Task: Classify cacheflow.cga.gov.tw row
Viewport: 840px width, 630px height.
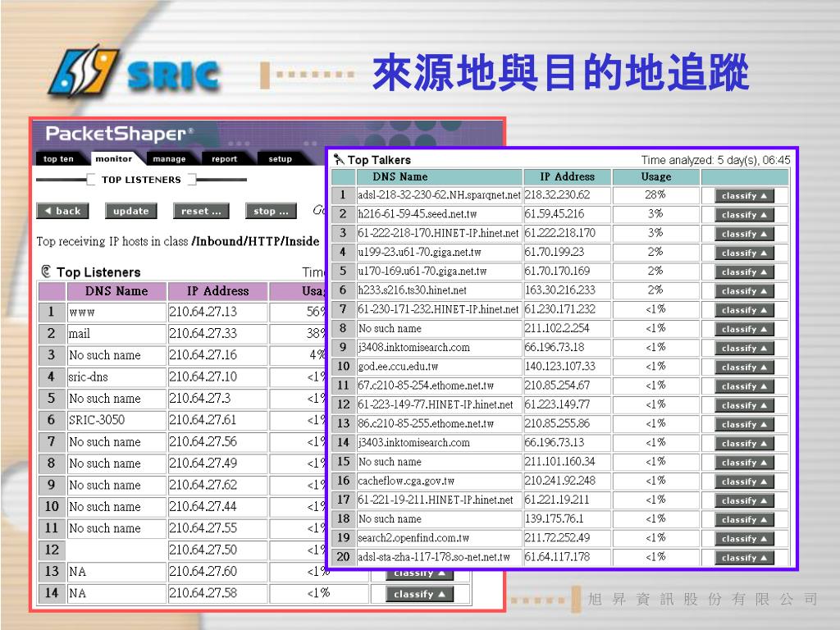Action: [744, 482]
